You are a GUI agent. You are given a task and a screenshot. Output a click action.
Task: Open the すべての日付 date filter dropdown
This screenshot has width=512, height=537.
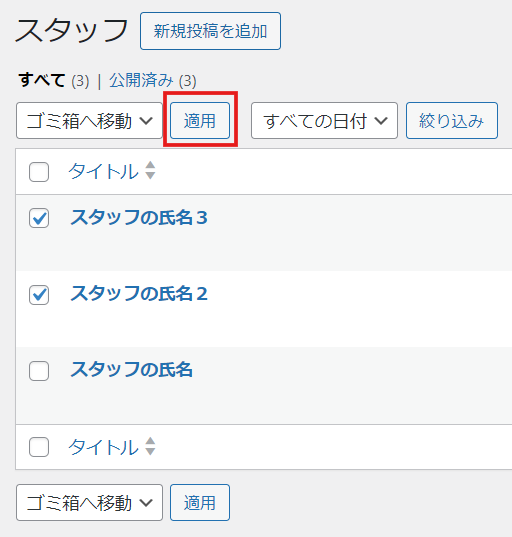(x=324, y=121)
